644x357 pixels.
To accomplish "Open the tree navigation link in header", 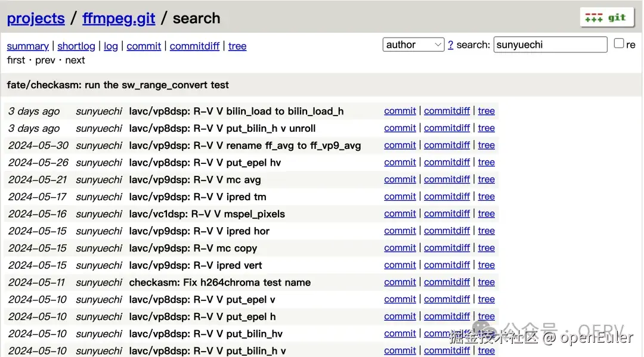I will pos(237,46).
